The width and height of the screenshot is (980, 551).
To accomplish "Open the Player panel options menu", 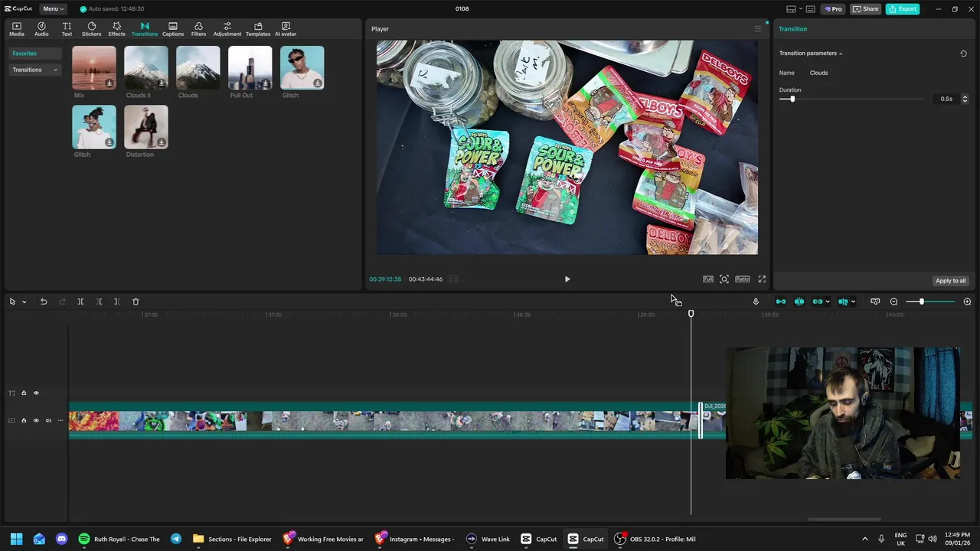I will (x=758, y=29).
